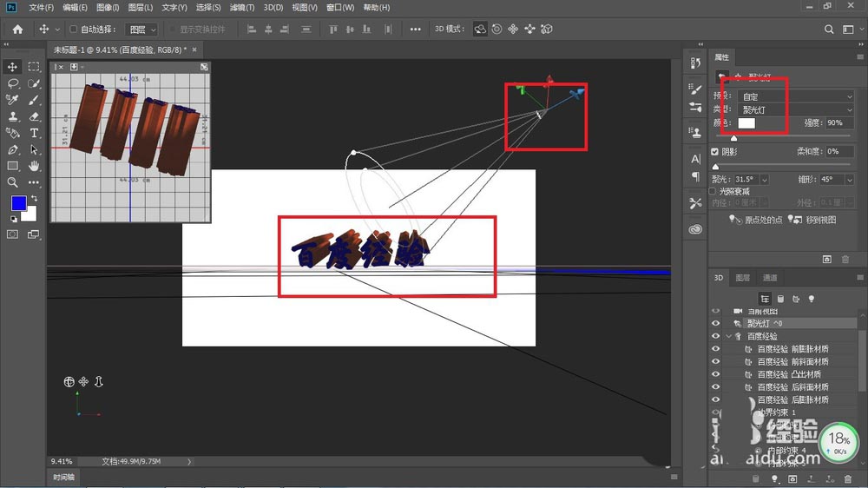Filter 3D panel by meshes

point(780,299)
